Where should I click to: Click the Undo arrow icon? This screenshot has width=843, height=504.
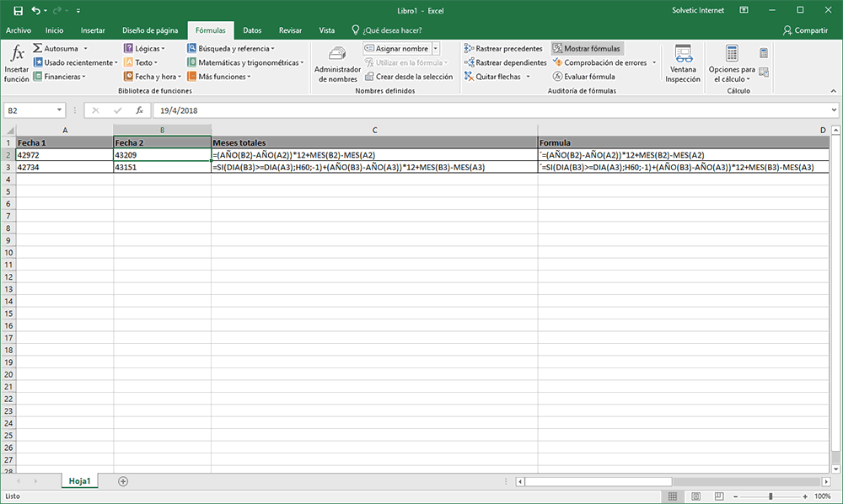pos(35,11)
